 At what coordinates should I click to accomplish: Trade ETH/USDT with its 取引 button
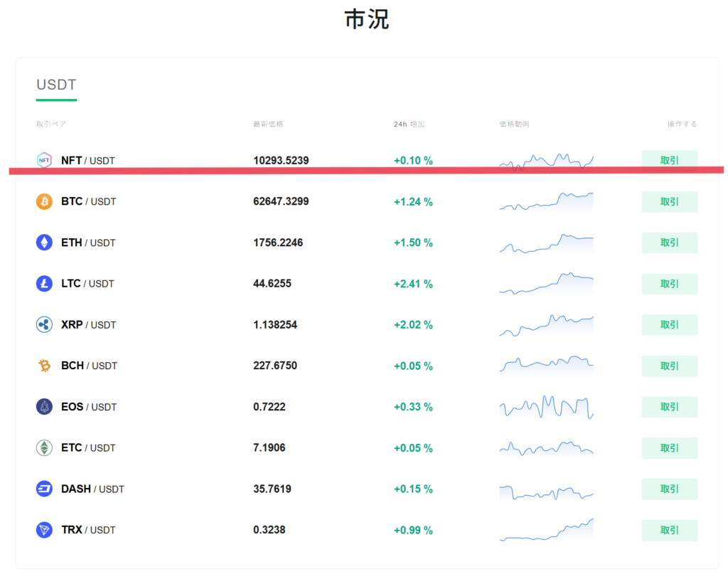670,243
